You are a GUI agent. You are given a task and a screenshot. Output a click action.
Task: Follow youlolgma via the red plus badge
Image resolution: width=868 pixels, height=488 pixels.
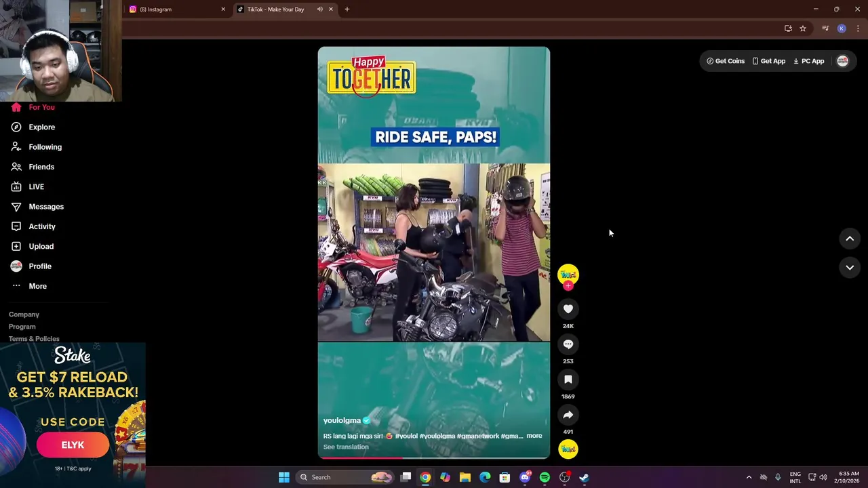coord(568,285)
